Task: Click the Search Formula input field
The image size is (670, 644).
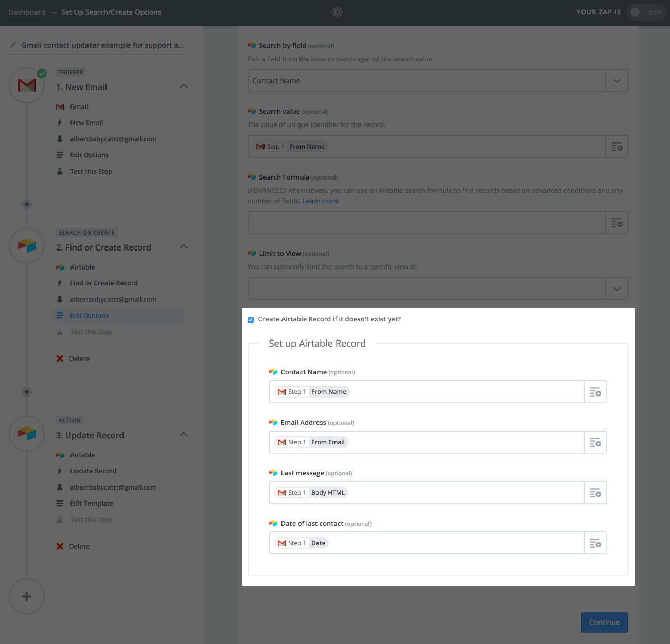Action: coord(427,223)
